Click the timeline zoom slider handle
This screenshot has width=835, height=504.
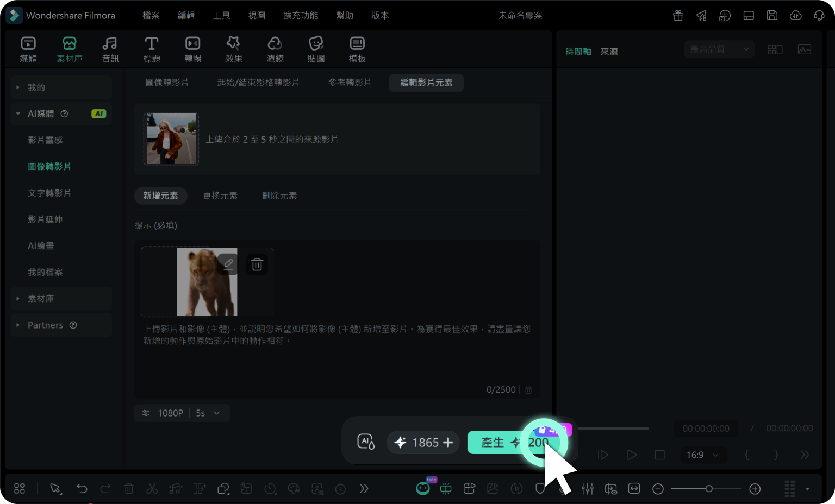[x=709, y=489]
